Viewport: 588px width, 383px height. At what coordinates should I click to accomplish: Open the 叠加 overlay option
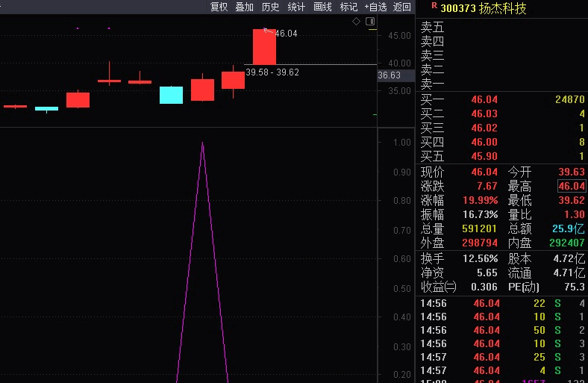coord(245,7)
